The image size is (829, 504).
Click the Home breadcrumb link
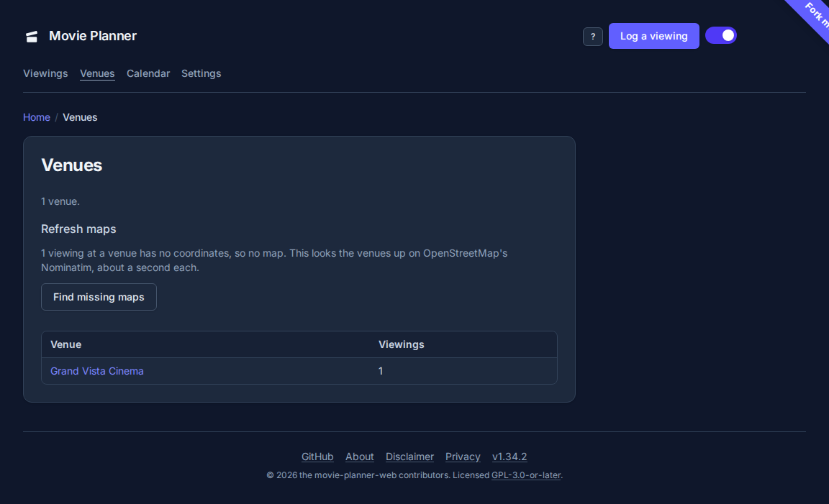37,117
